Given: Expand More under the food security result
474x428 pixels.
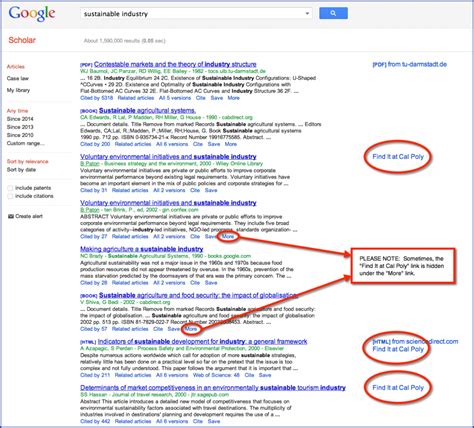Looking at the screenshot, I should (x=191, y=329).
